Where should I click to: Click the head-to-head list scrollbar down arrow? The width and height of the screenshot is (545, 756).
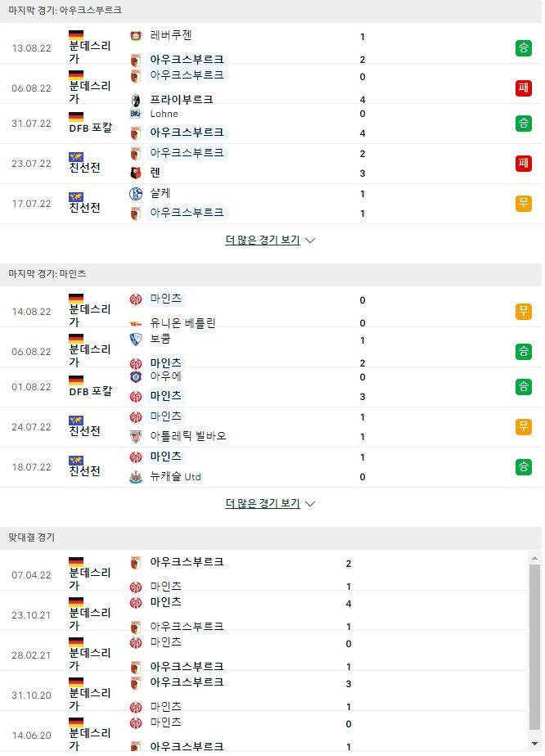point(534,744)
